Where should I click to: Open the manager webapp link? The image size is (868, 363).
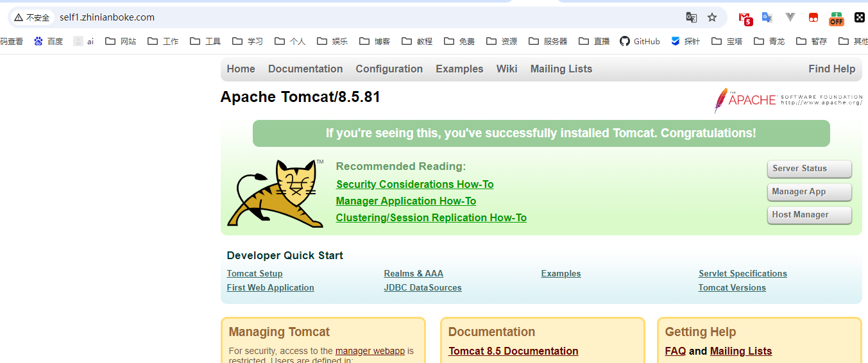370,351
